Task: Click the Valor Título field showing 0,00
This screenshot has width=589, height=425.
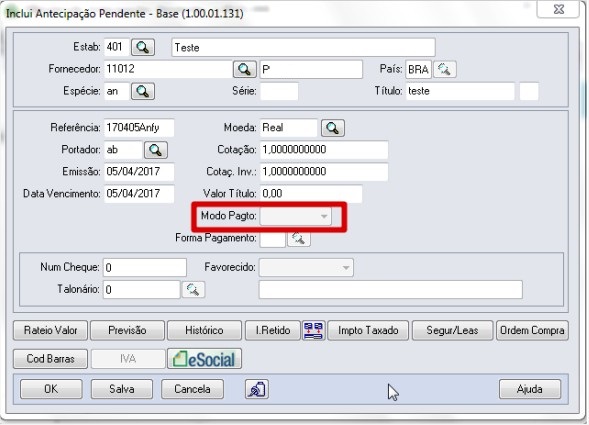Action: coord(311,194)
